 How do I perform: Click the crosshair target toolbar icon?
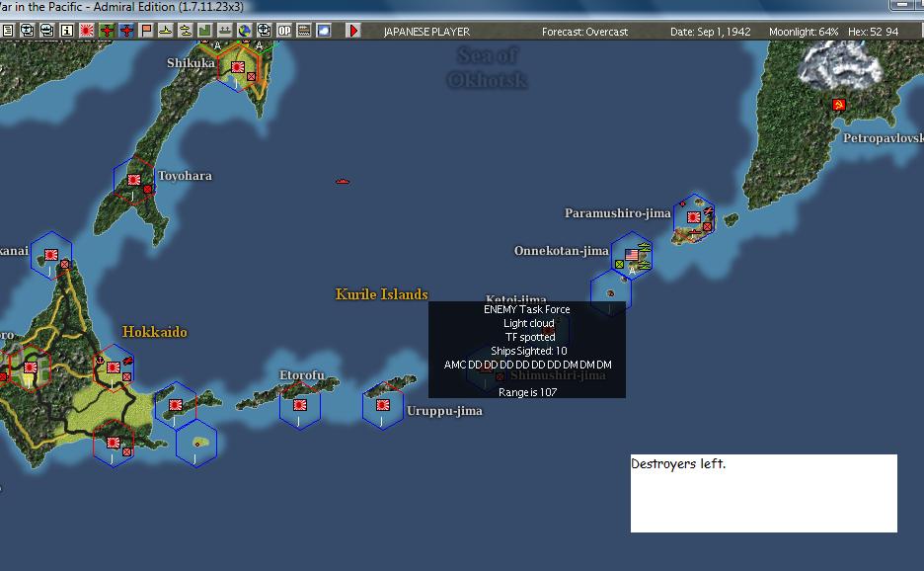tap(264, 31)
